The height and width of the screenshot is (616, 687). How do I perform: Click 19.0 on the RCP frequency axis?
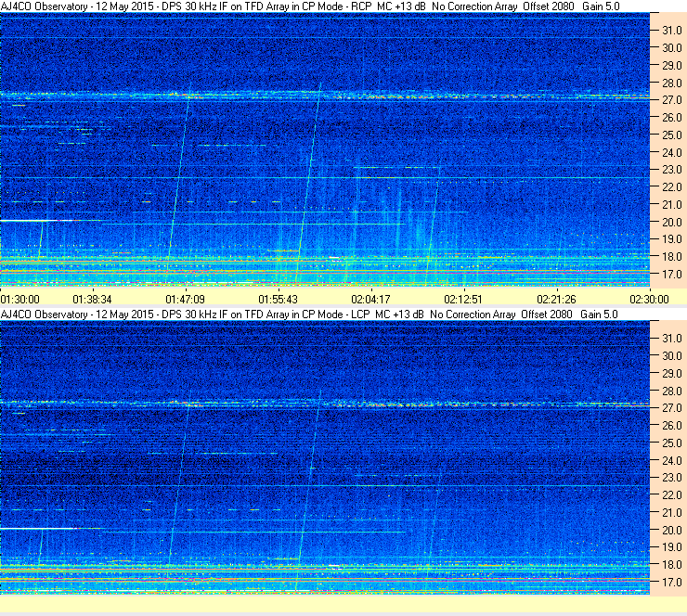click(671, 239)
